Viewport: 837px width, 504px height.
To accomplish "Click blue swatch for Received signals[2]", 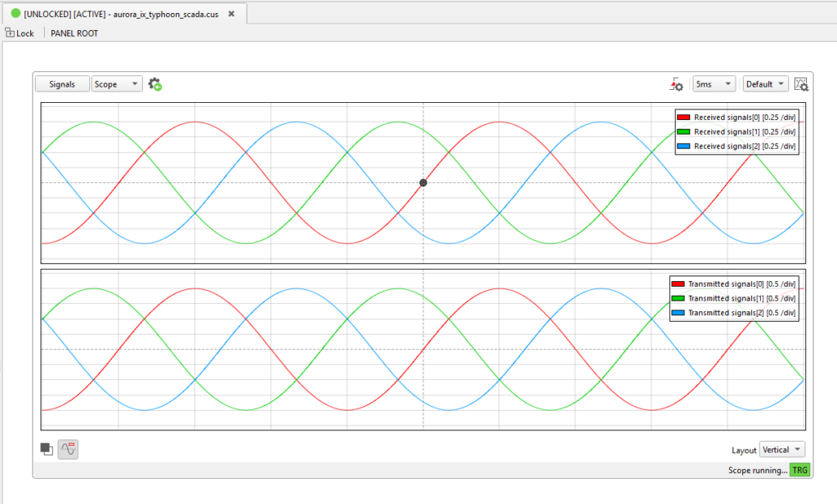I will 684,146.
